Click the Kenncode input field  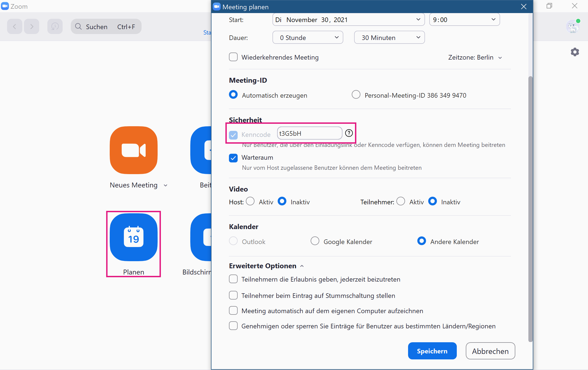(x=309, y=133)
